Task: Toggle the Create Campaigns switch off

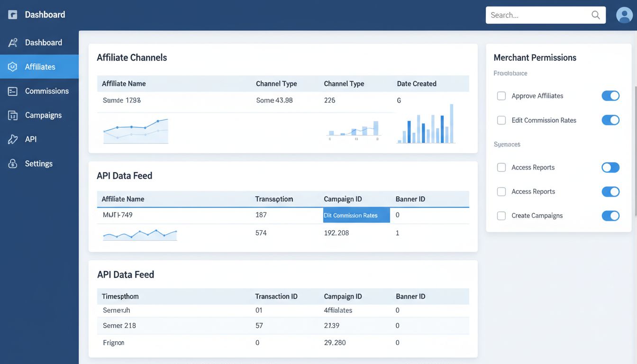Action: pos(610,216)
